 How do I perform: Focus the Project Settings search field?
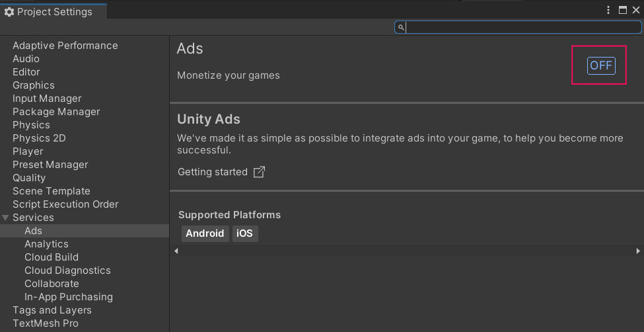pos(518,28)
